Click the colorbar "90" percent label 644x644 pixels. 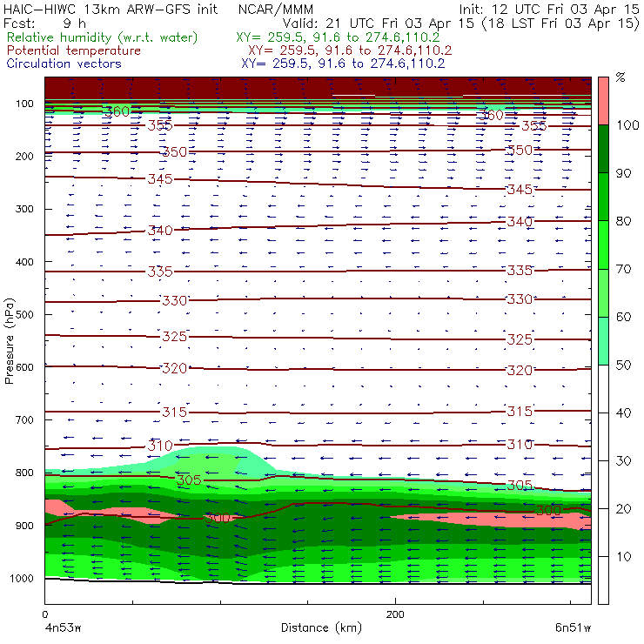623,173
